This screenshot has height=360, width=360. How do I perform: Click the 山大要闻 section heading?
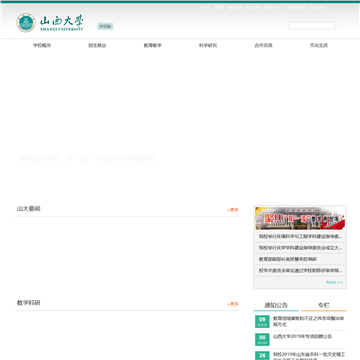(x=29, y=209)
